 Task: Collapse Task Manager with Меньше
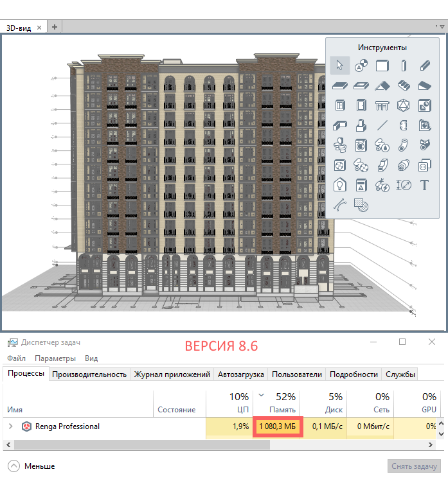tap(32, 466)
